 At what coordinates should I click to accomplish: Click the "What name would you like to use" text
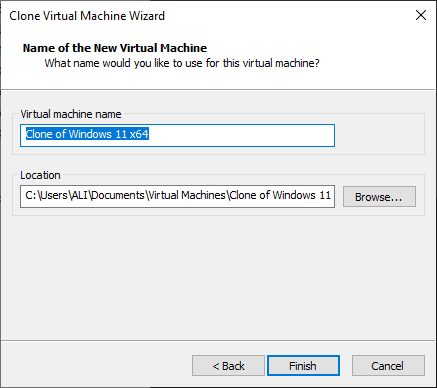click(182, 63)
